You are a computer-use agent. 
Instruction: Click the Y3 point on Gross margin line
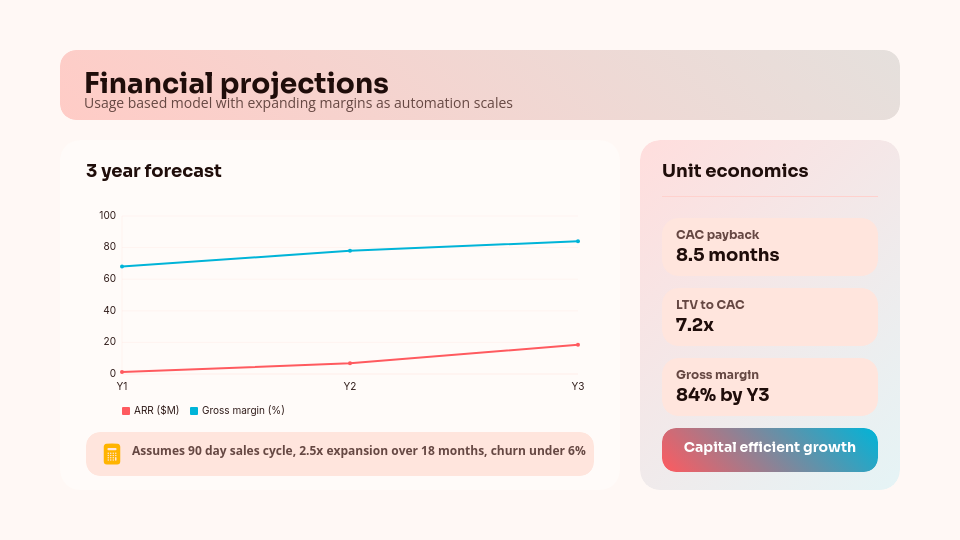tap(578, 241)
